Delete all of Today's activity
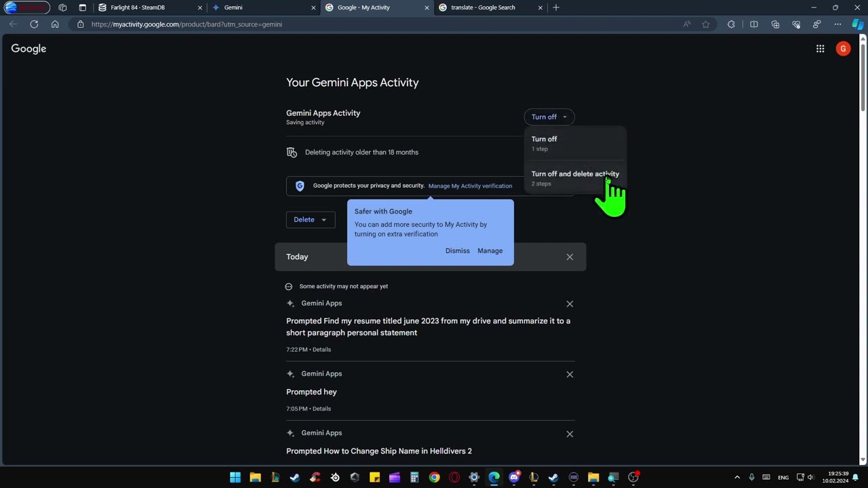 click(570, 257)
